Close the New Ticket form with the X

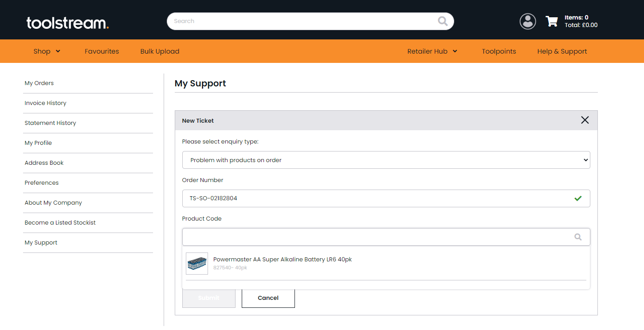[585, 120]
